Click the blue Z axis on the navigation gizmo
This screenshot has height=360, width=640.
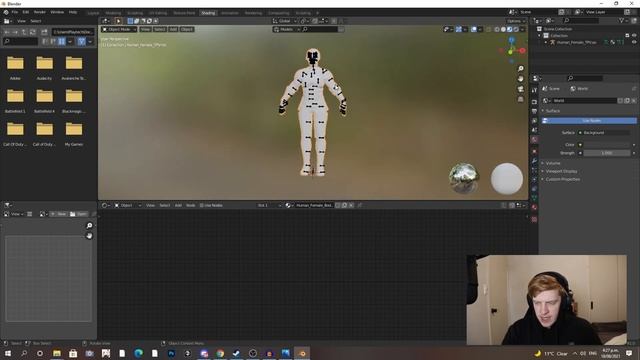[511, 40]
